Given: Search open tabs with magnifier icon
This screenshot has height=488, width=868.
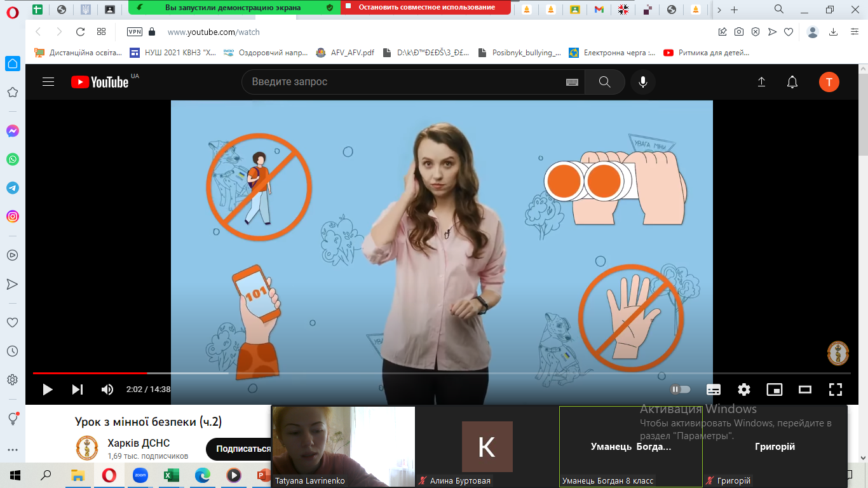Looking at the screenshot, I should [x=779, y=9].
